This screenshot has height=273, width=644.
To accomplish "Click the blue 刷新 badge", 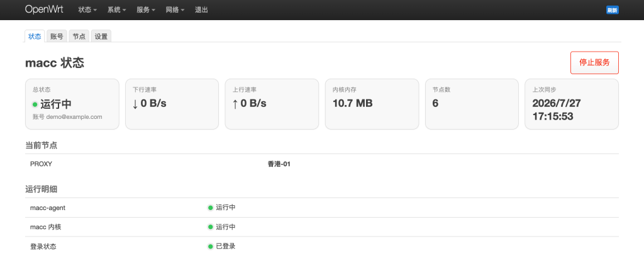I will 612,10.
